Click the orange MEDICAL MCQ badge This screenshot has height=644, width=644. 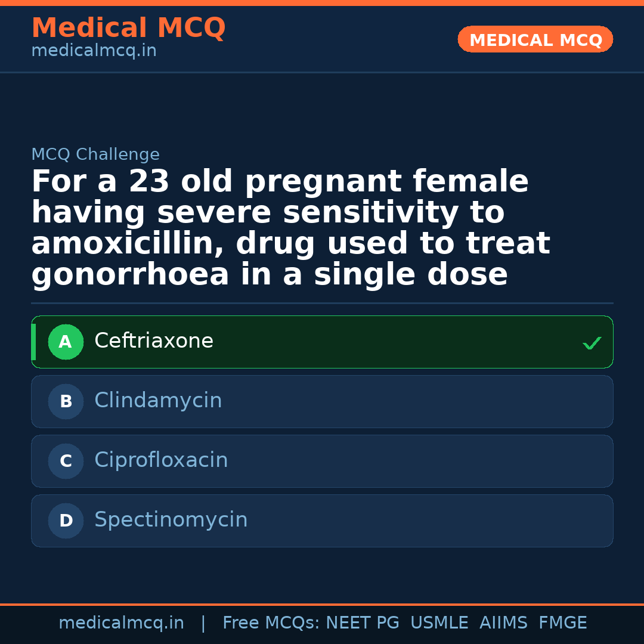click(535, 39)
